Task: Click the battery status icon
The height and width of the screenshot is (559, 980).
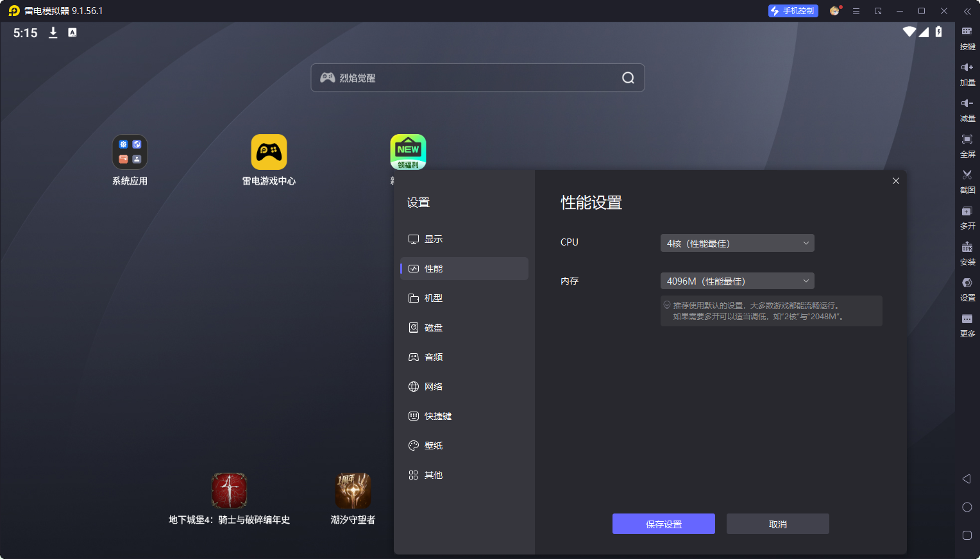Action: pos(939,31)
